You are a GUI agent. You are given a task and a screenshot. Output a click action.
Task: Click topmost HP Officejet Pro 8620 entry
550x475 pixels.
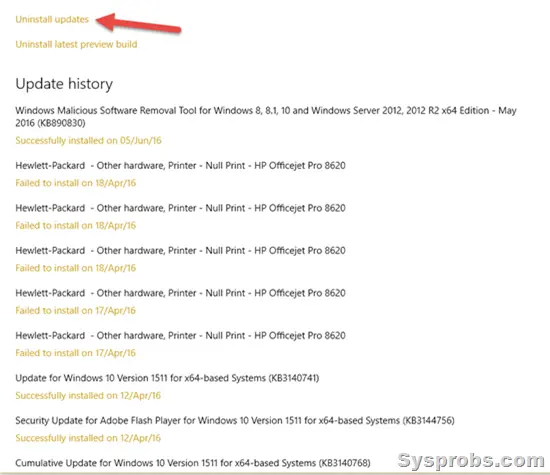[180, 166]
